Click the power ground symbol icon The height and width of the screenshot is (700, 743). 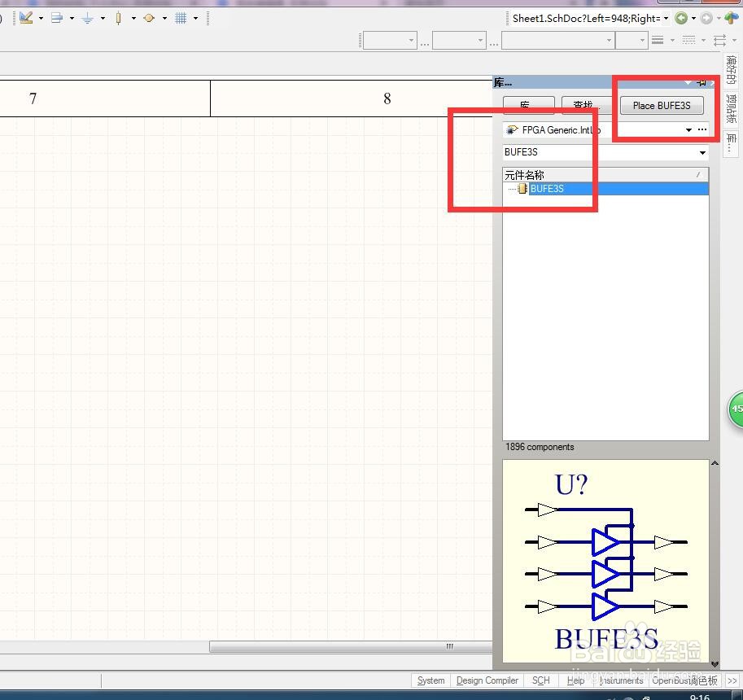coord(88,19)
